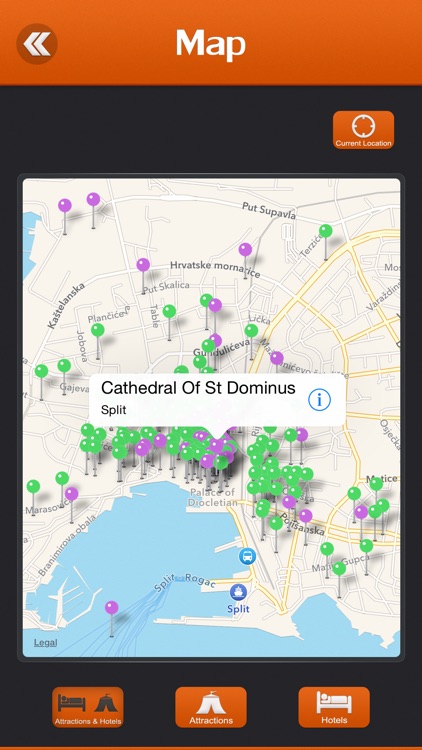The height and width of the screenshot is (750, 422).
Task: Select purple pin above Hrvatske mornarice label
Action: (x=245, y=249)
